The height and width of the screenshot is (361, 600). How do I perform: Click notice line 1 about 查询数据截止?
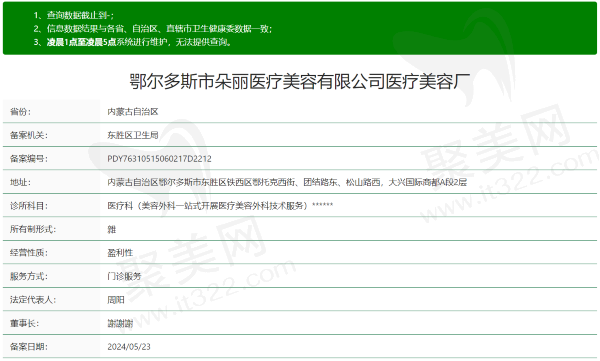73,15
